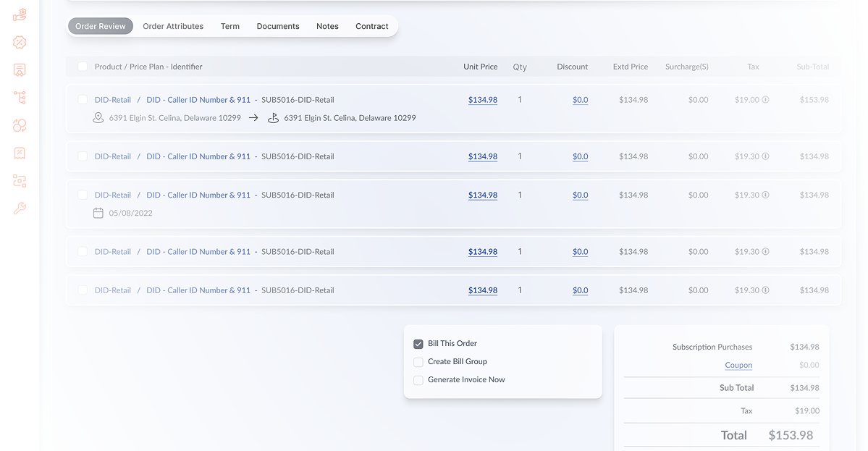Viewport: 868px width, 451px height.
Task: Click the calendar icon beside 05/08/2022
Action: click(x=98, y=213)
